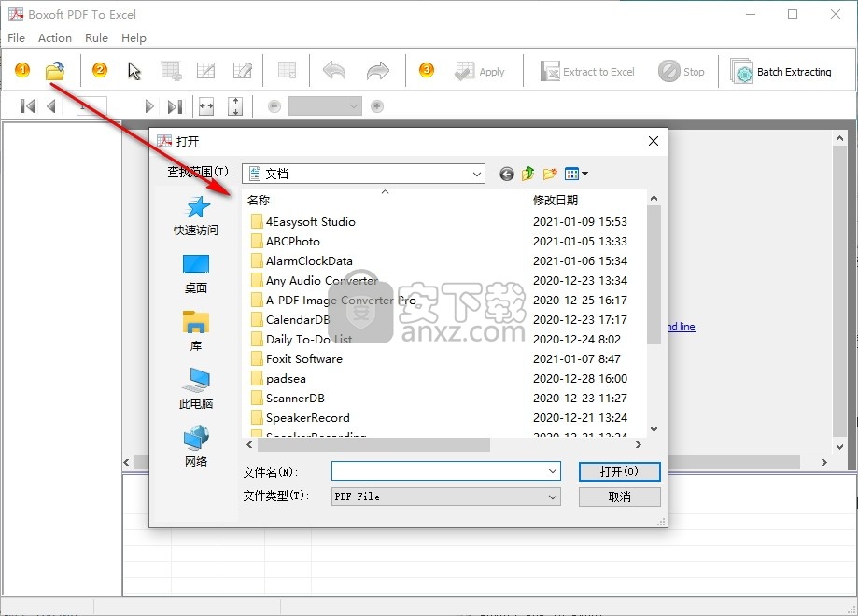Open Batch Extracting
Viewport: 858px width, 616px height.
[781, 72]
